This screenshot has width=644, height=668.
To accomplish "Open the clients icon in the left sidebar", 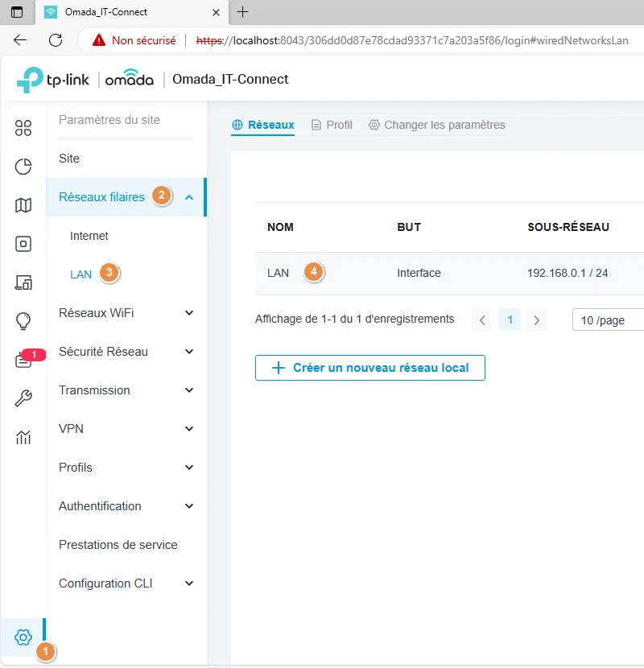I will tap(23, 282).
